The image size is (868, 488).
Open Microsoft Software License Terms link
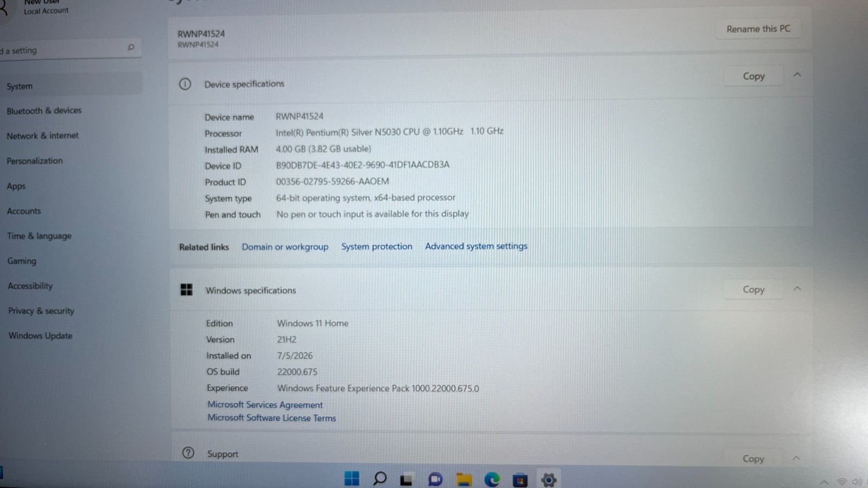point(272,418)
